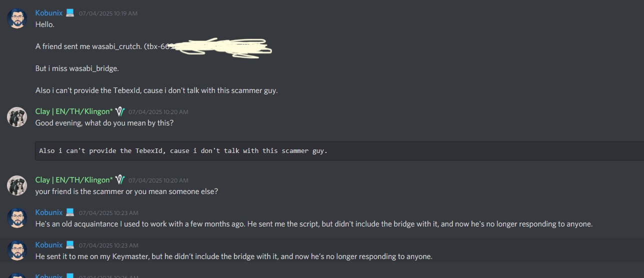Open Kobunix's avatar beside the 'old acquaintance' message
The width and height of the screenshot is (644, 278).
(17, 218)
